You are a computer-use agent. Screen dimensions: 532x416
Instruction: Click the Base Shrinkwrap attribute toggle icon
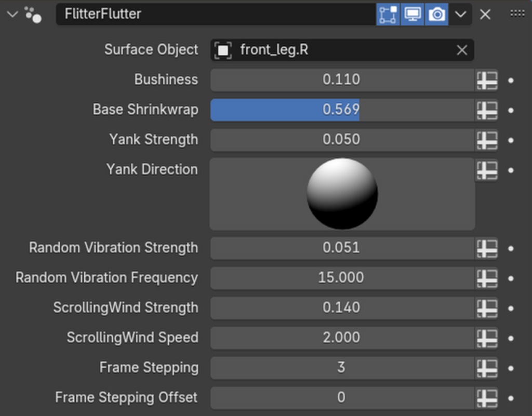[487, 110]
